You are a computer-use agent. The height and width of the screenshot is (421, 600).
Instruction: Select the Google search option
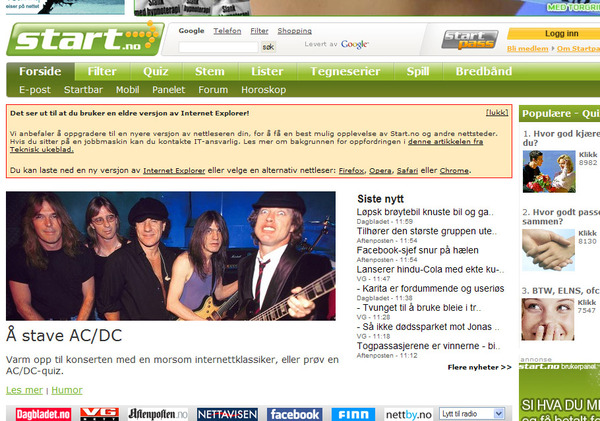191,31
